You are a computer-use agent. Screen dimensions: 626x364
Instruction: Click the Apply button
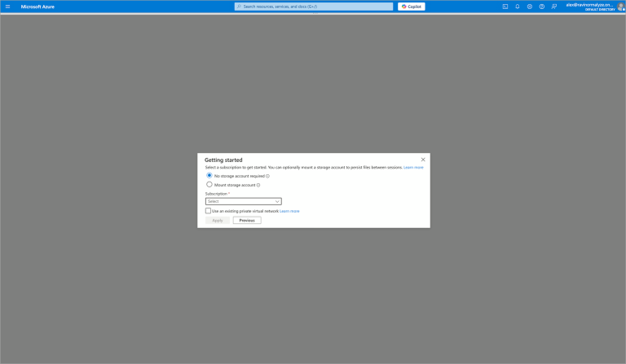[218, 221]
